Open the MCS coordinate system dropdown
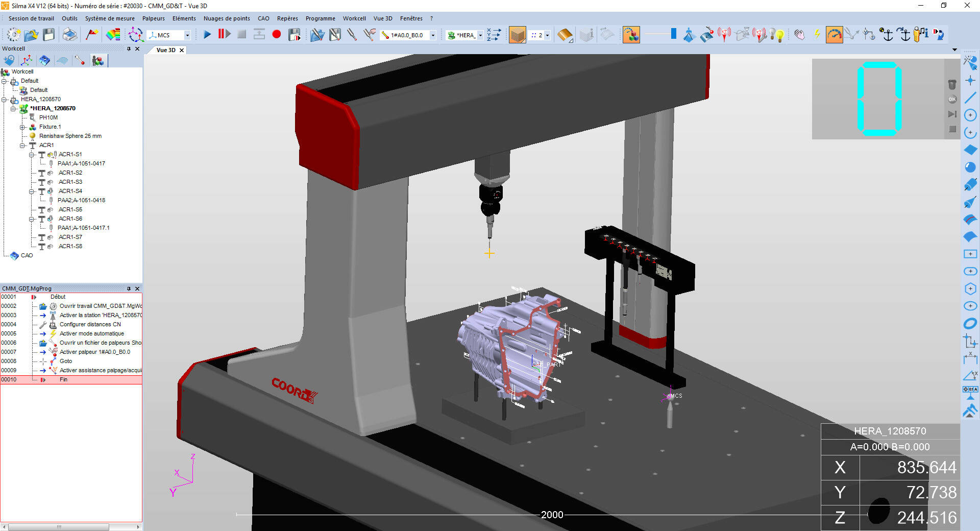This screenshot has width=980, height=531. (x=187, y=35)
